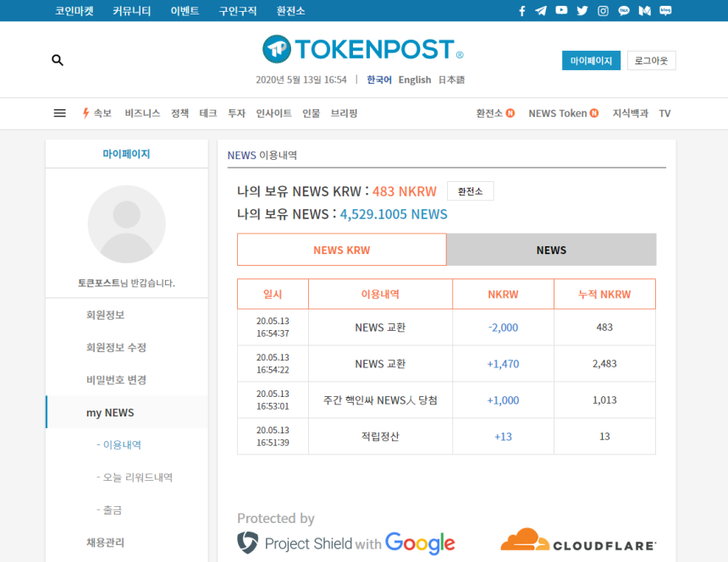Open the Medium blog icon

[x=644, y=10]
